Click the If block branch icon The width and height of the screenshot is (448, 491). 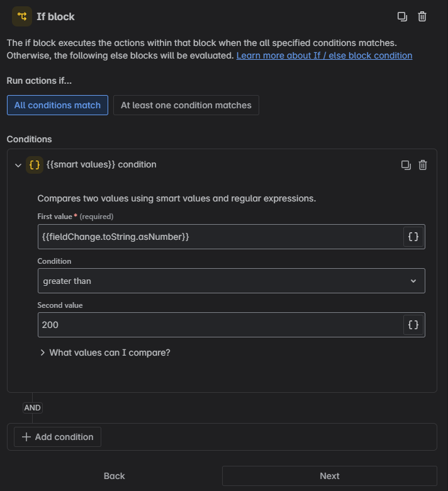pyautogui.click(x=22, y=16)
